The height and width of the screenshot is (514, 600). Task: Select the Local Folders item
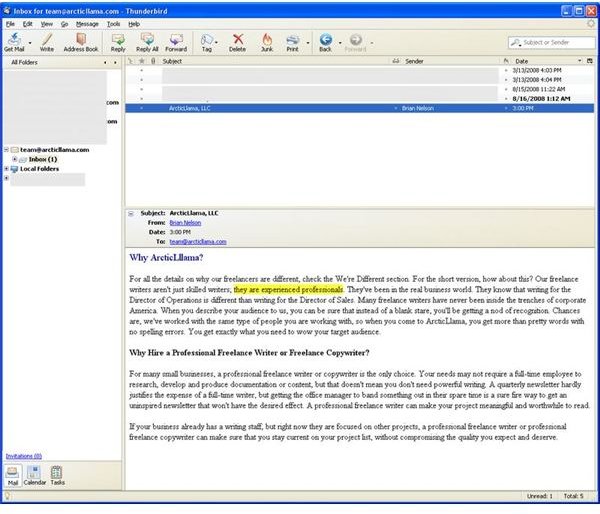[x=39, y=169]
